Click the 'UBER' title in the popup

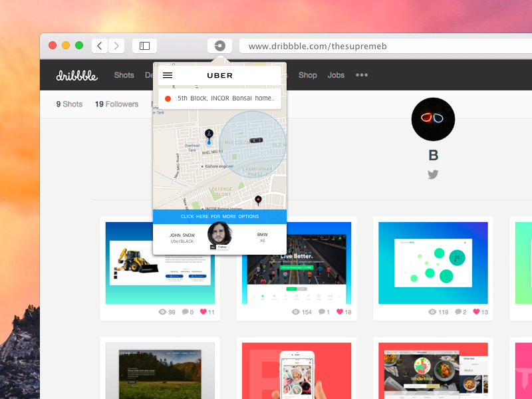tap(220, 76)
